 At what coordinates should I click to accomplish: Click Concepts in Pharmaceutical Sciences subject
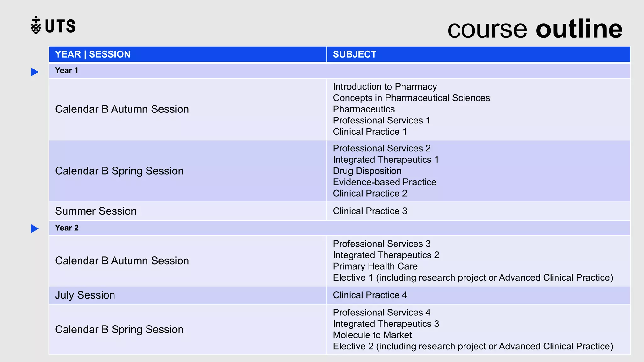click(411, 98)
